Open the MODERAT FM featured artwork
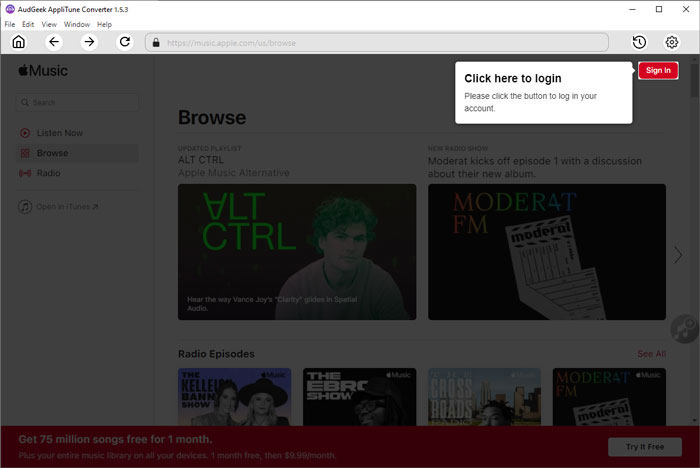Screen dimensions: 700x468 pyautogui.click(x=547, y=252)
